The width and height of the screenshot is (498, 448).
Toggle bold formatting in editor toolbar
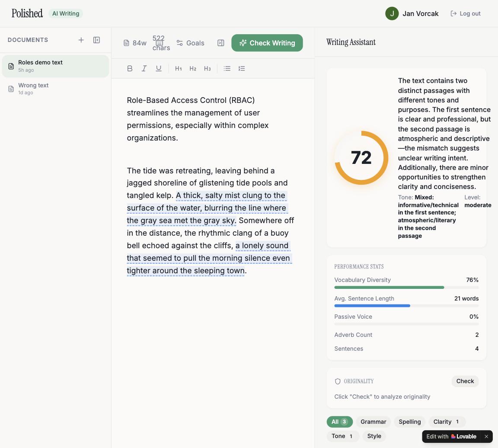130,68
